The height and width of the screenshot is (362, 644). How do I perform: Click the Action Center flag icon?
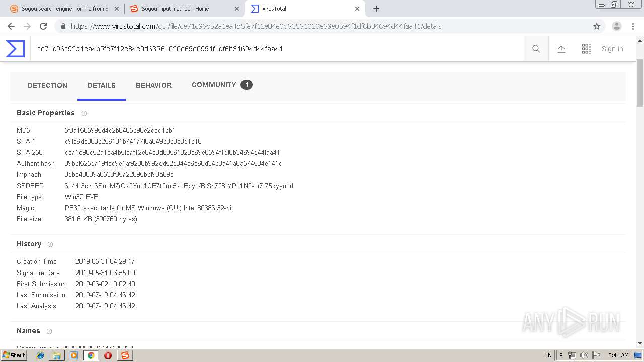(x=596, y=355)
